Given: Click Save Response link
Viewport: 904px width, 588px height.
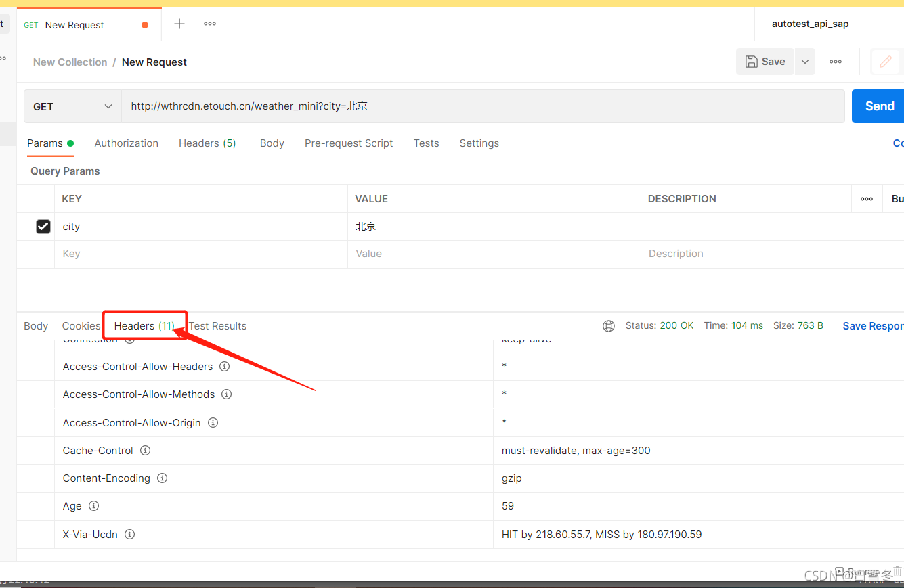Looking at the screenshot, I should (873, 326).
